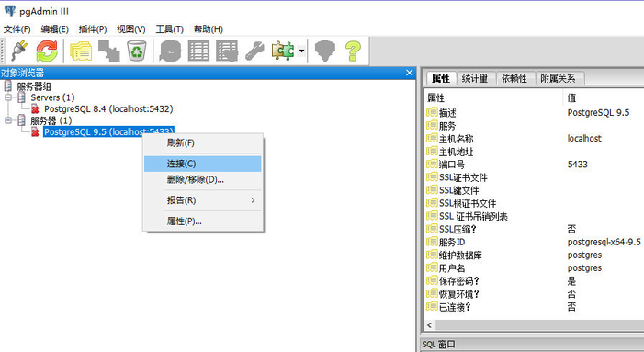Choose 连接(C) in context menu

click(x=202, y=164)
